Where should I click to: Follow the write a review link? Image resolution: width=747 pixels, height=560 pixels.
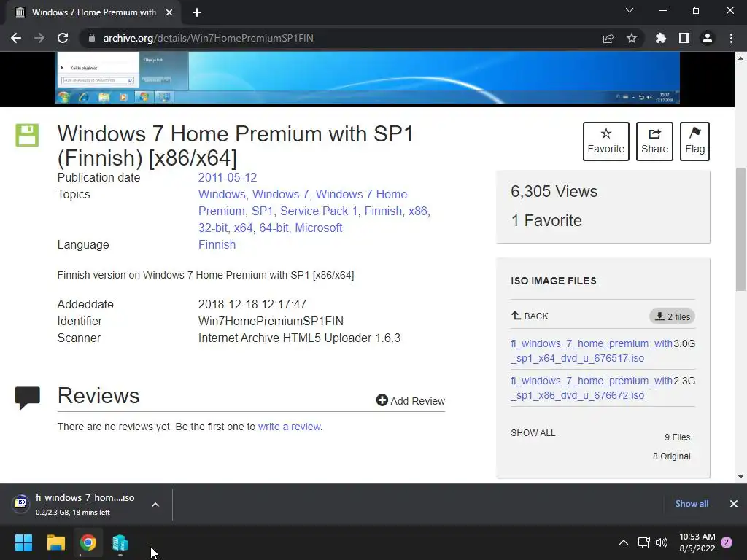(x=289, y=427)
